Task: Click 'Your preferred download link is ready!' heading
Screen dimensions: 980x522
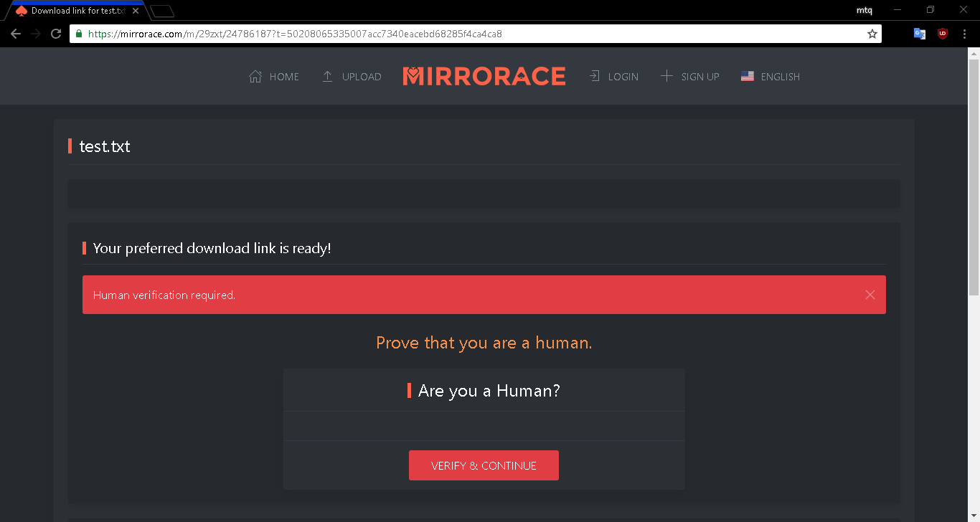Action: (x=212, y=249)
